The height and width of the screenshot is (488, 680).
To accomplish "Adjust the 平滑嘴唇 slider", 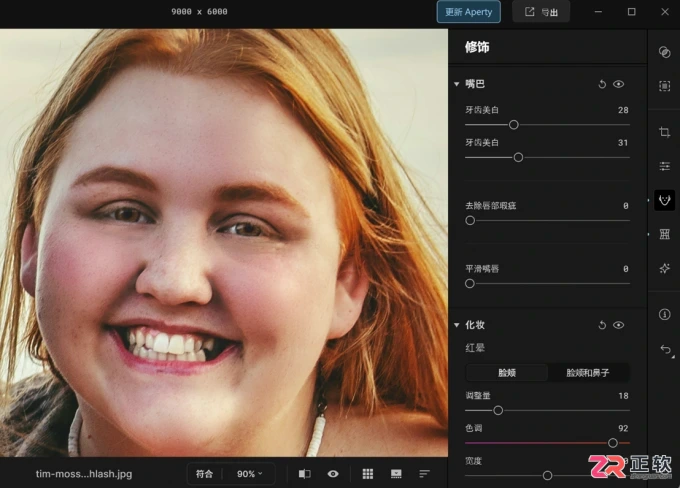I will [470, 284].
